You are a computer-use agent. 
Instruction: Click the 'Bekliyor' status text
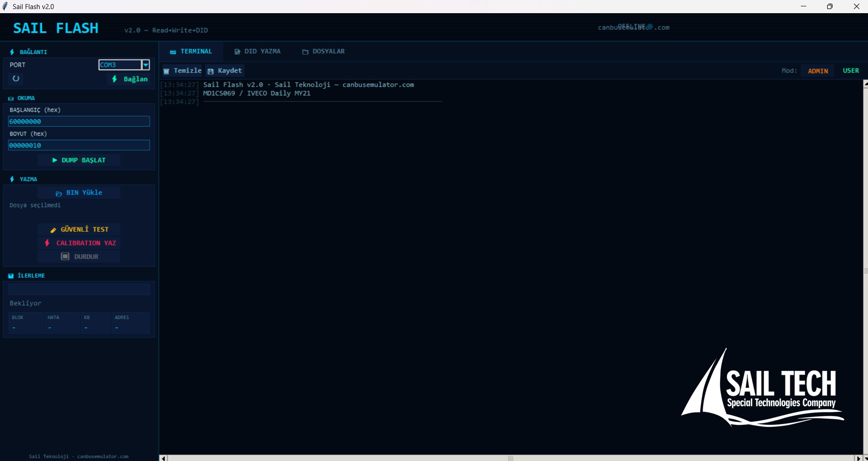click(25, 303)
